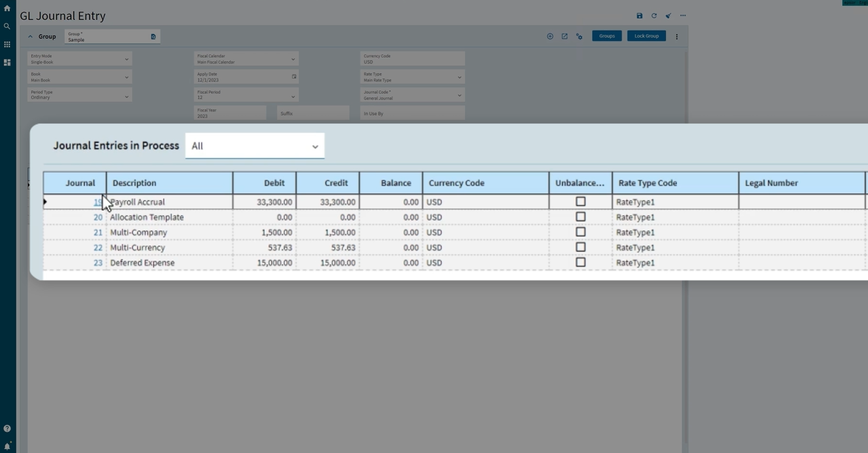
Task: Open the Entry Mode dropdown
Action: [x=80, y=59]
